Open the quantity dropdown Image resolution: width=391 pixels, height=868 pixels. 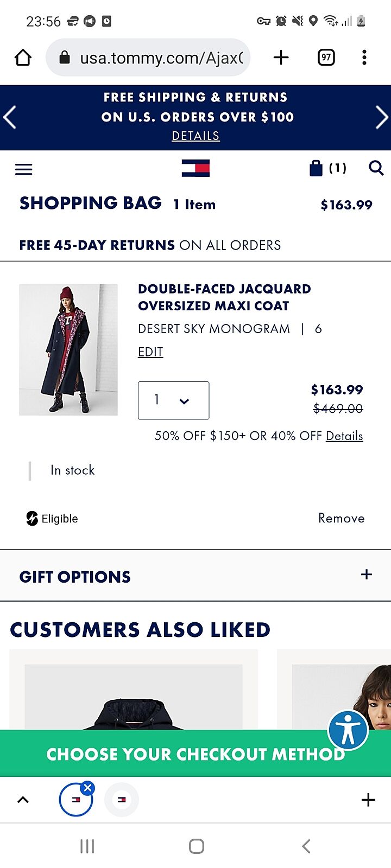click(173, 400)
